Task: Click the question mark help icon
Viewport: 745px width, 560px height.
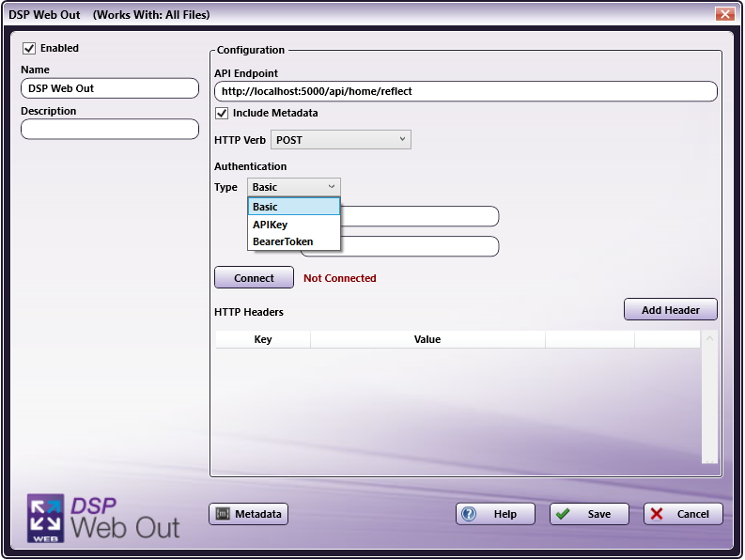Action: 469,514
